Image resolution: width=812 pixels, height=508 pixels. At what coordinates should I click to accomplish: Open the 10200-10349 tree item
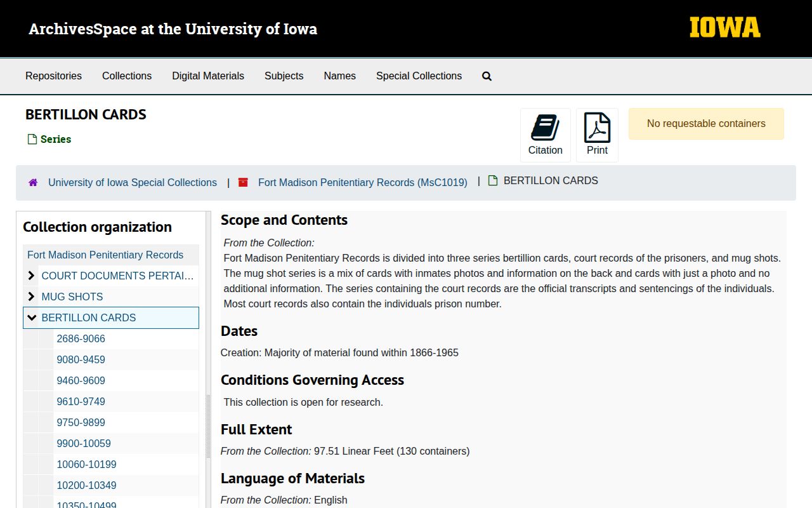(86, 485)
